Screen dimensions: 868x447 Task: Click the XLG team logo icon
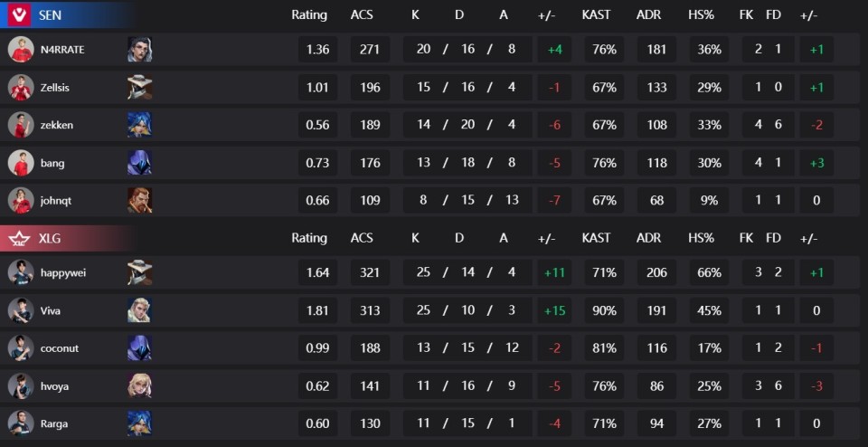pyautogui.click(x=19, y=239)
